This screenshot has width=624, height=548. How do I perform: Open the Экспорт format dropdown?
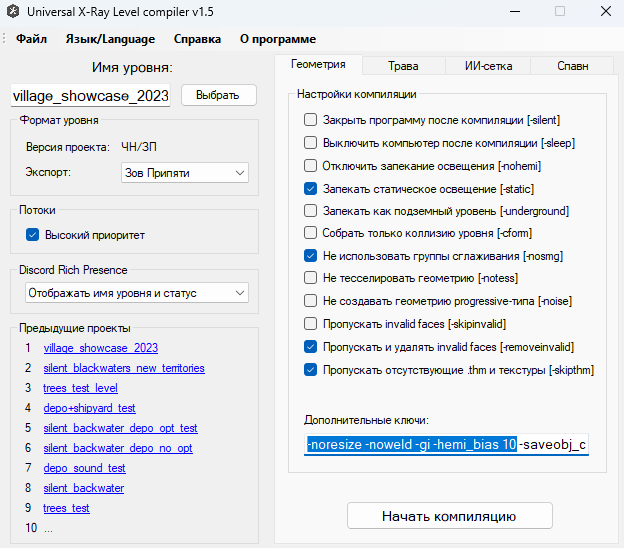click(x=184, y=173)
